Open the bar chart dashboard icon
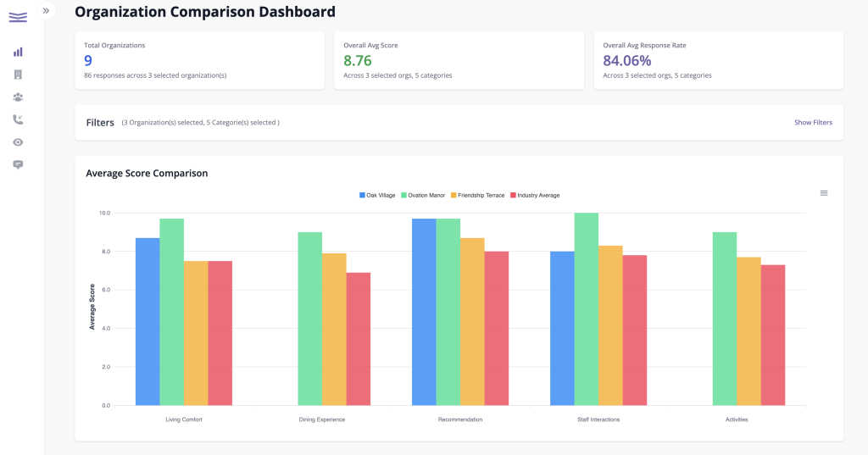The height and width of the screenshot is (455, 868). [x=18, y=52]
